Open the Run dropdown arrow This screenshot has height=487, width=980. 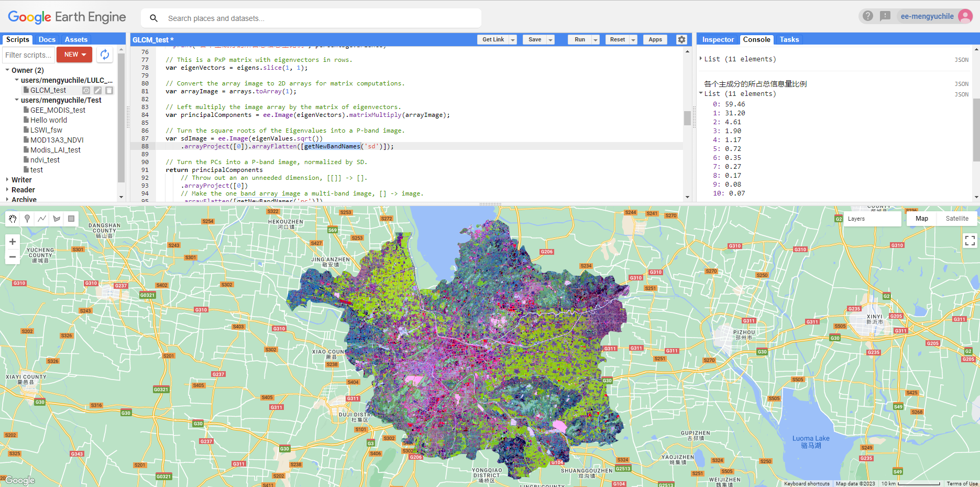tap(596, 40)
